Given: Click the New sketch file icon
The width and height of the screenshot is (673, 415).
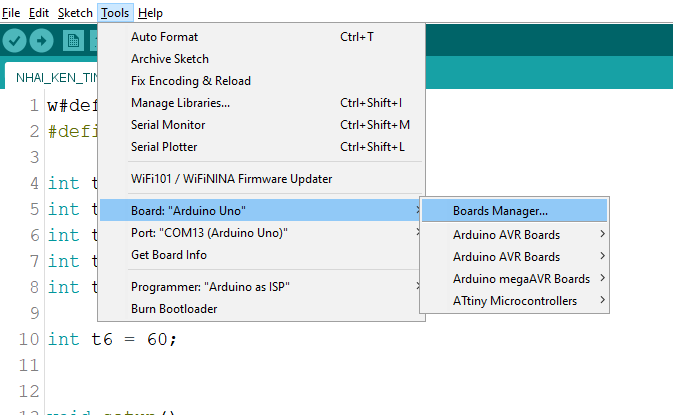Looking at the screenshot, I should pyautogui.click(x=73, y=41).
